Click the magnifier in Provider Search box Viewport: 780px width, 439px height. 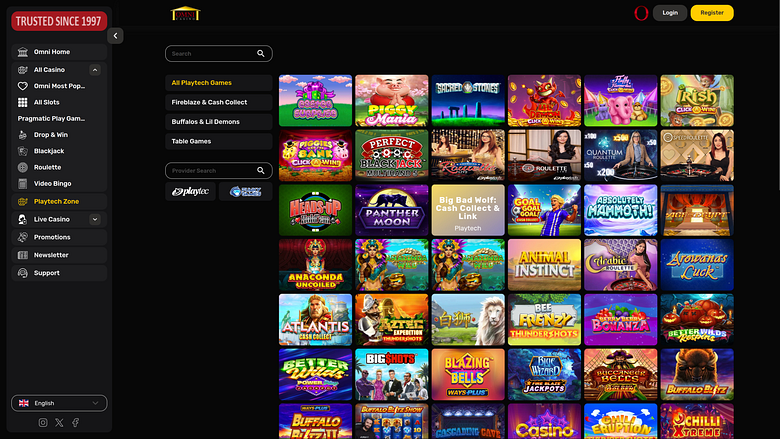coord(261,171)
